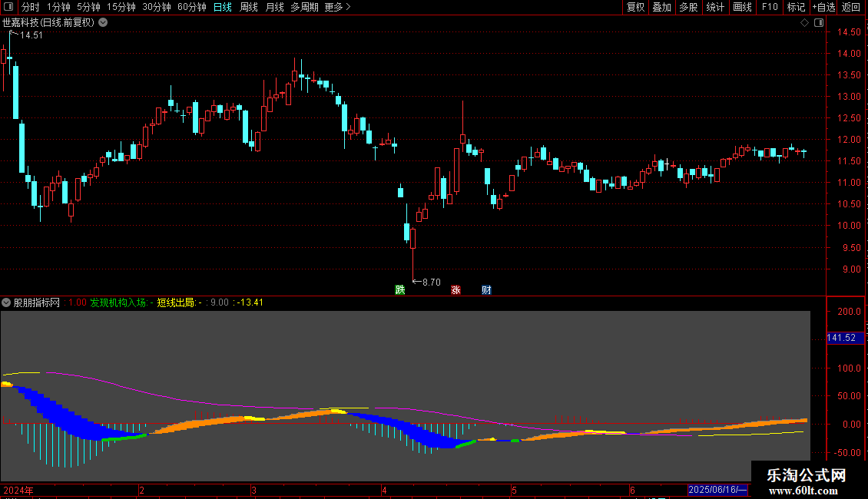
Task: Expand the 世嘉科技 chart title dropdown
Action: [103, 23]
